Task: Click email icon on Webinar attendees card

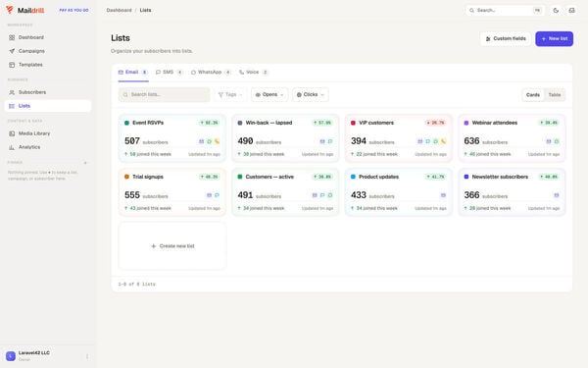Action: click(x=549, y=141)
